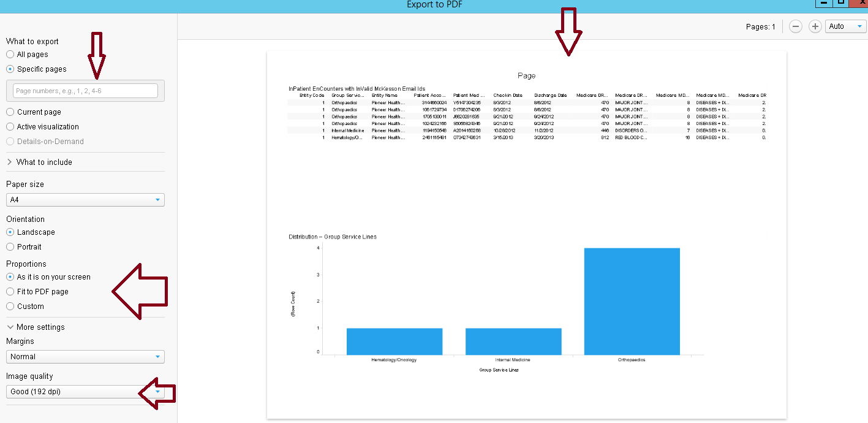Open the Paper size A4 dropdown
This screenshot has height=423, width=868.
85,200
